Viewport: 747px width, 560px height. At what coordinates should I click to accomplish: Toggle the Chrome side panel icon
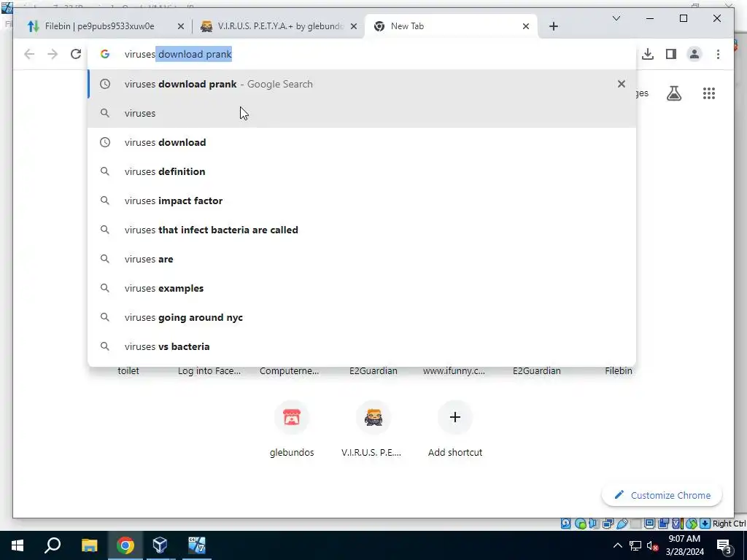click(671, 54)
